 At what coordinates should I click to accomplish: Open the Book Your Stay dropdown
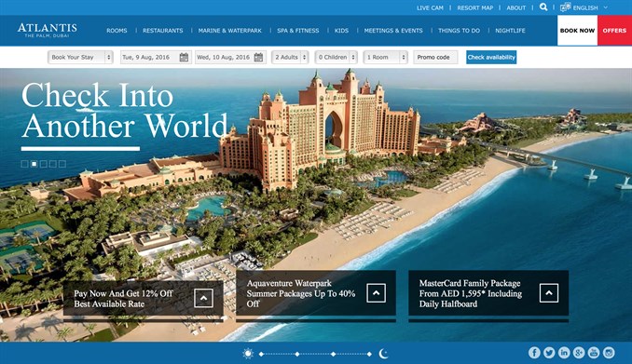[x=80, y=57]
